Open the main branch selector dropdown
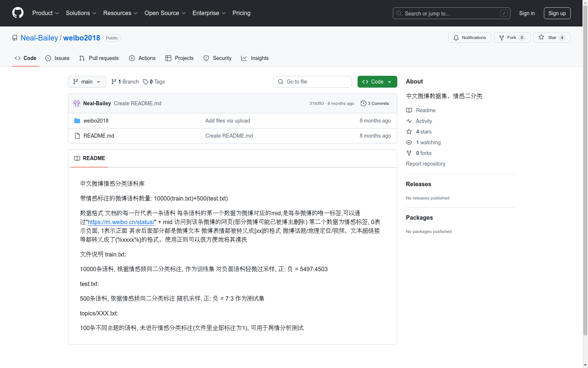This screenshot has height=368, width=588. 87,82
